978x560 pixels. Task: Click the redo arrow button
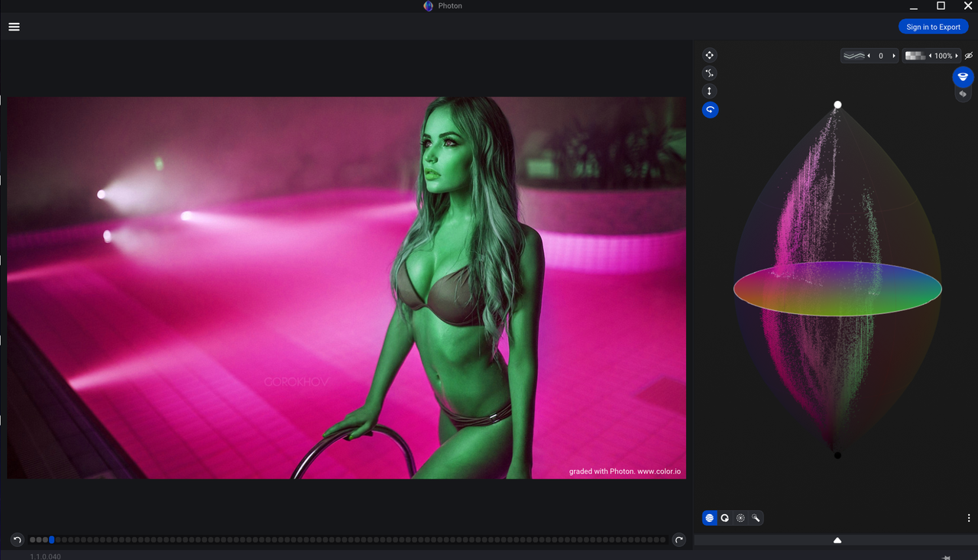pos(678,540)
